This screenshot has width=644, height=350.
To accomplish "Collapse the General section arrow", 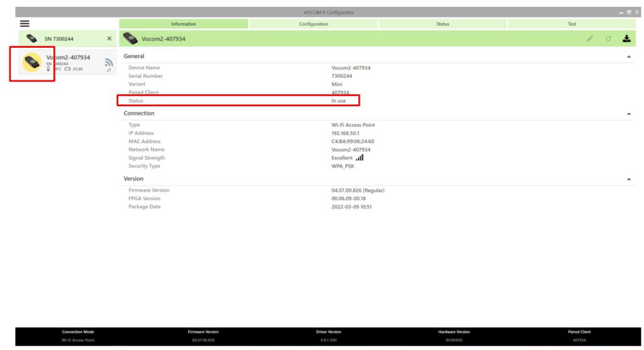I will (x=629, y=57).
